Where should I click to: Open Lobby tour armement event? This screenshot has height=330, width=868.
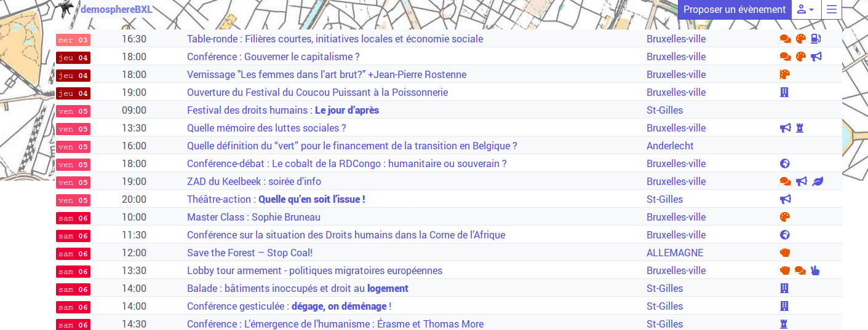pos(314,270)
